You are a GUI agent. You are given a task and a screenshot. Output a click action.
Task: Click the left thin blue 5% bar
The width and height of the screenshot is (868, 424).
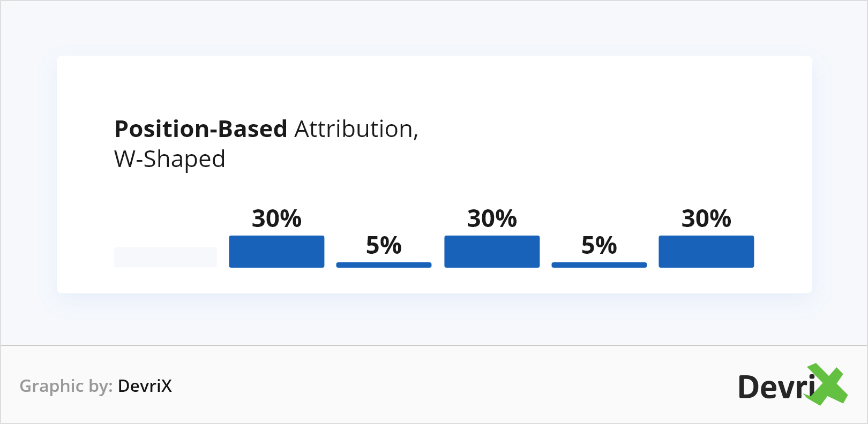[384, 264]
